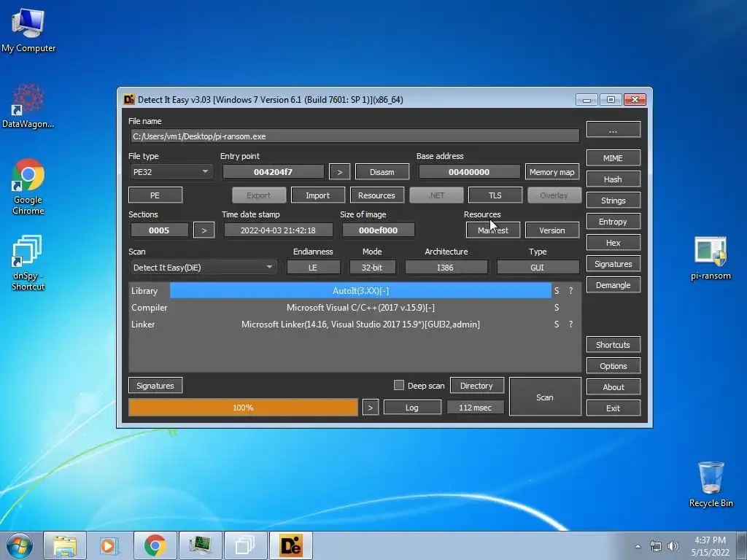Open the stacked windows app on the taskbar
747x560 pixels.
[x=245, y=545]
